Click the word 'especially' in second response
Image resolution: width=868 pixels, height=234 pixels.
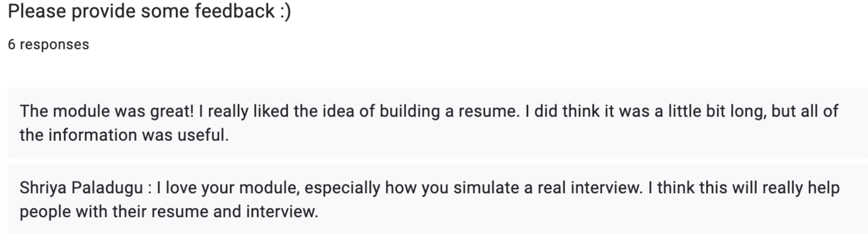click(342, 188)
